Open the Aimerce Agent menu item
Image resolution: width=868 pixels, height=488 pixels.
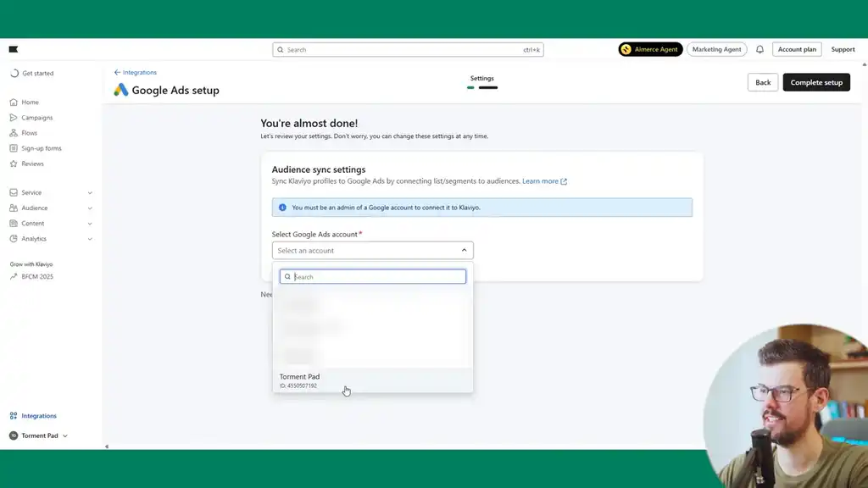coord(650,48)
